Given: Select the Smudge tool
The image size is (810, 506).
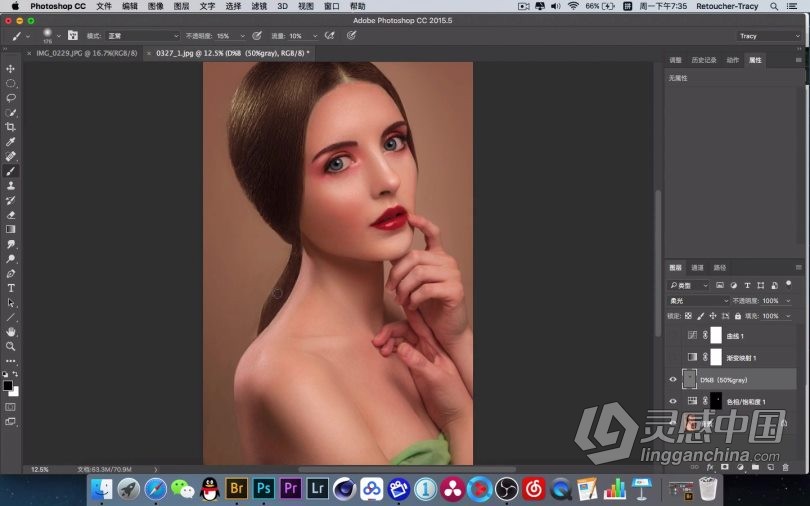Looking at the screenshot, I should (x=10, y=244).
